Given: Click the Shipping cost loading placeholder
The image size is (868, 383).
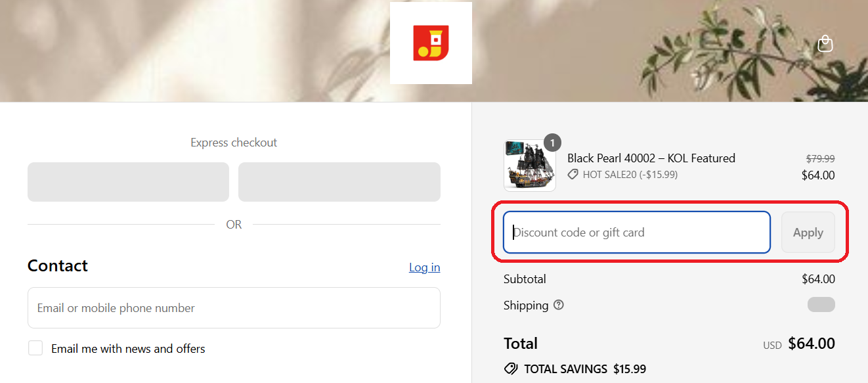Looking at the screenshot, I should pyautogui.click(x=821, y=305).
